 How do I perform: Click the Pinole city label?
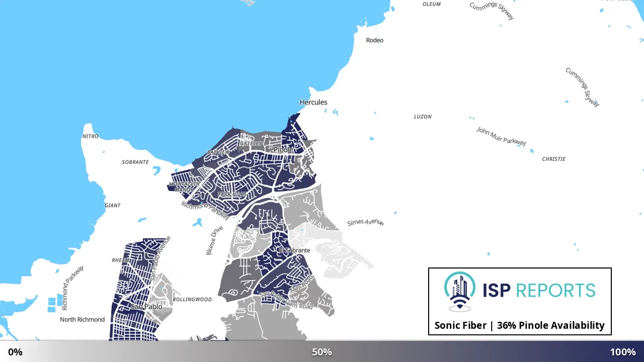click(x=283, y=150)
